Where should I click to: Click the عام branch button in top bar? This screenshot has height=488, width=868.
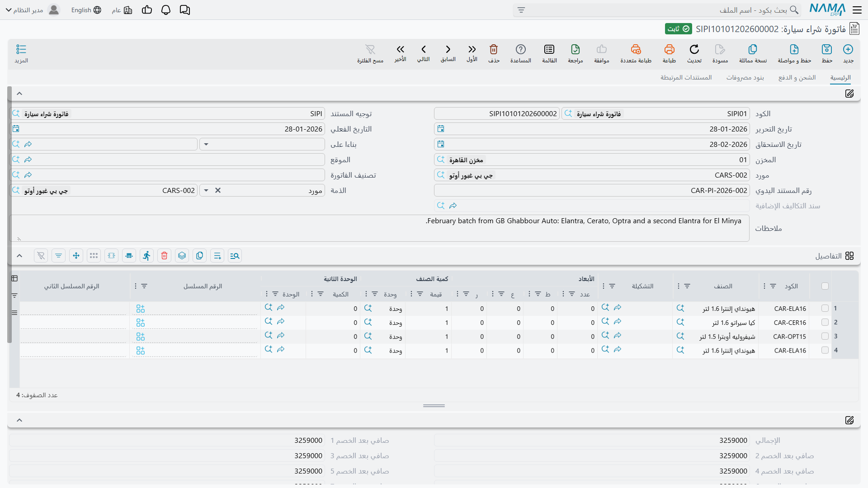pyautogui.click(x=122, y=10)
